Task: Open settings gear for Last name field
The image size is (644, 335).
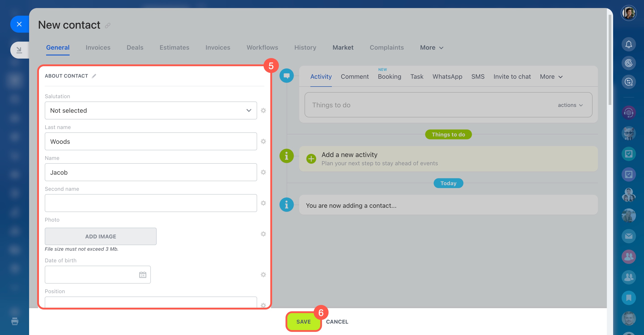Action: [263, 141]
